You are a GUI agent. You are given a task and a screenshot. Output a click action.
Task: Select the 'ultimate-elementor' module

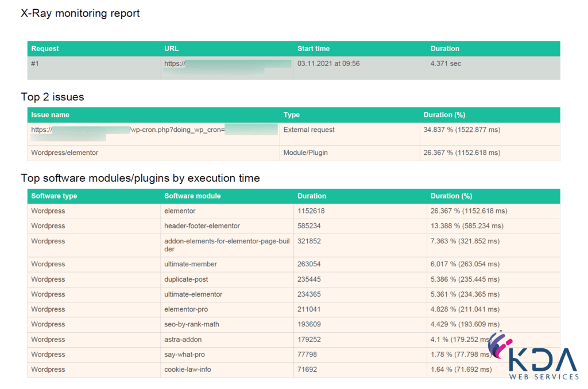click(x=193, y=294)
